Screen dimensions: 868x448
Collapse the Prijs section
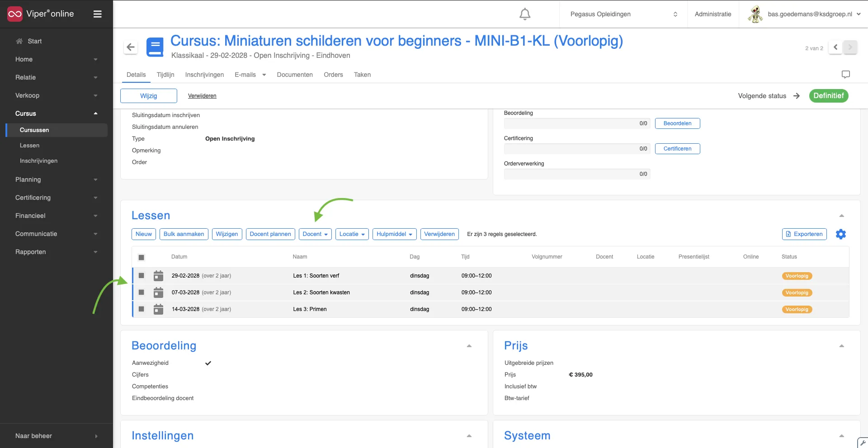point(841,346)
